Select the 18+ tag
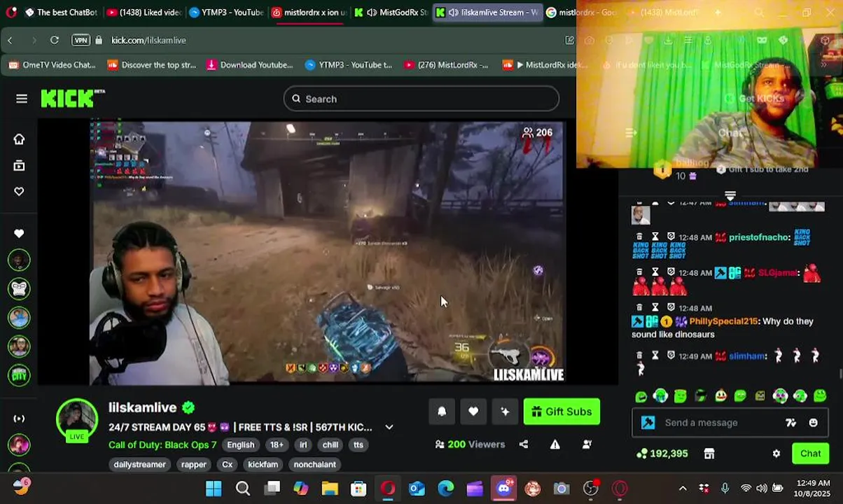The height and width of the screenshot is (504, 843). (277, 444)
